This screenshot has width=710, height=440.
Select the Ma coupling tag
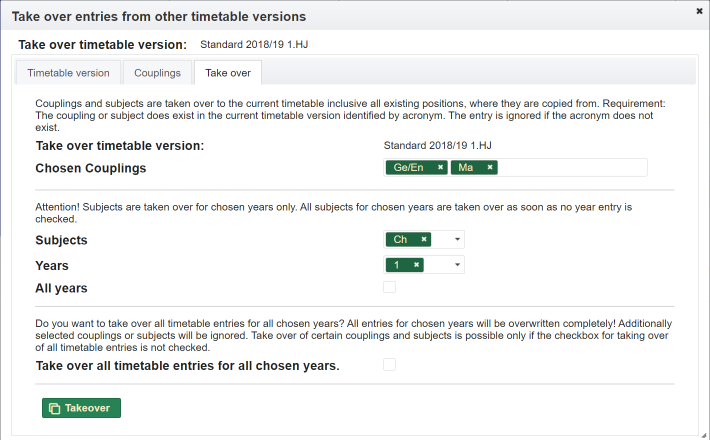[x=466, y=168]
